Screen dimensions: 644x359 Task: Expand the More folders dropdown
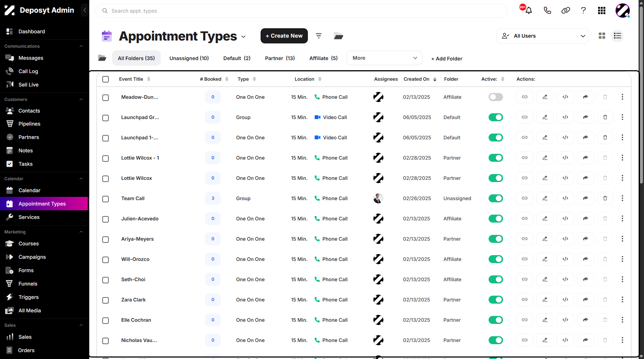click(384, 58)
